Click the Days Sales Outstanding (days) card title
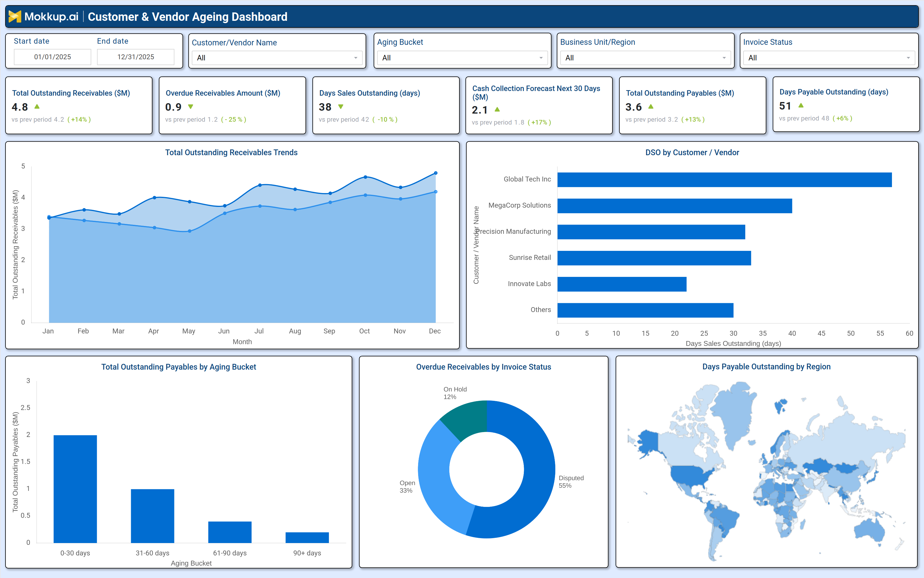 pyautogui.click(x=370, y=93)
